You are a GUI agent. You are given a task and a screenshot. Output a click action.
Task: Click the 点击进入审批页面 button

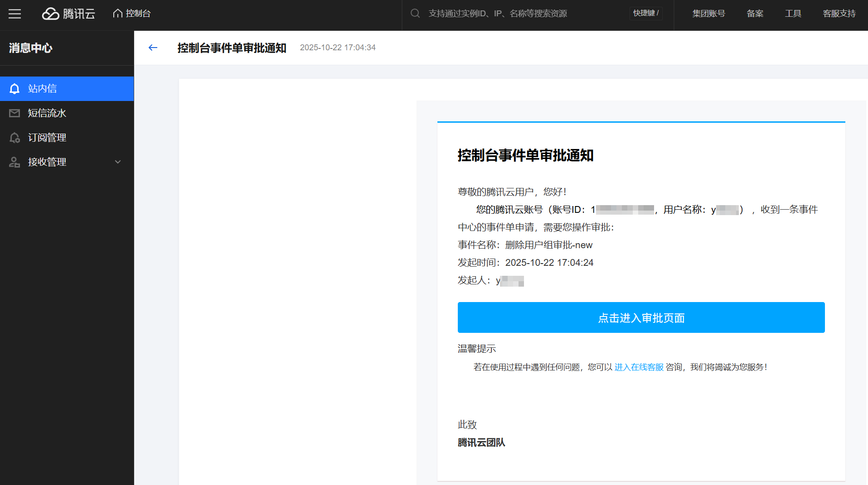click(641, 317)
